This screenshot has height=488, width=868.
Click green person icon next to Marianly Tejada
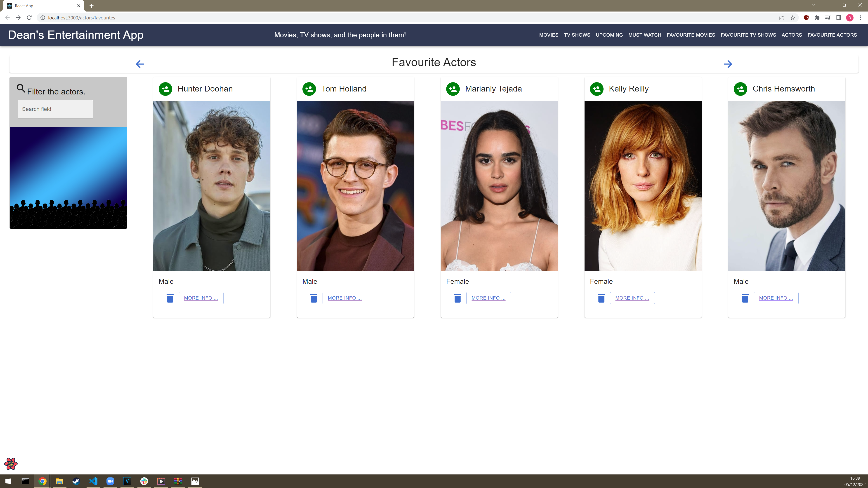click(x=453, y=89)
